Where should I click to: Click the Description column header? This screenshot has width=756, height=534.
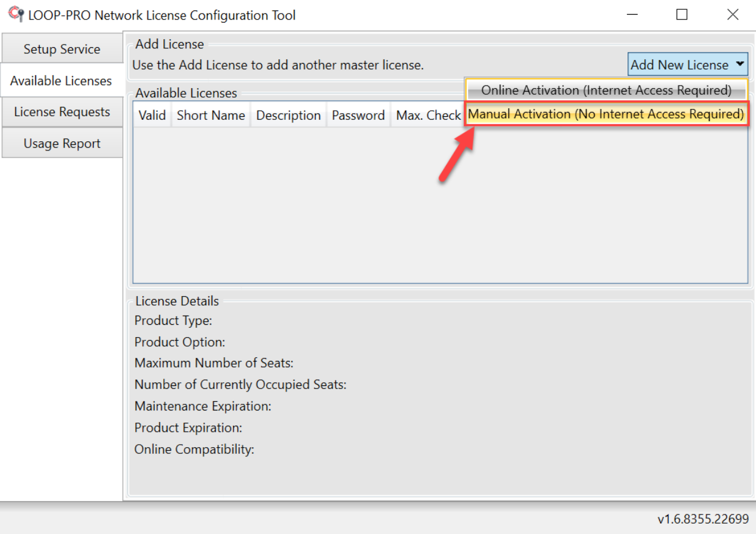point(288,114)
